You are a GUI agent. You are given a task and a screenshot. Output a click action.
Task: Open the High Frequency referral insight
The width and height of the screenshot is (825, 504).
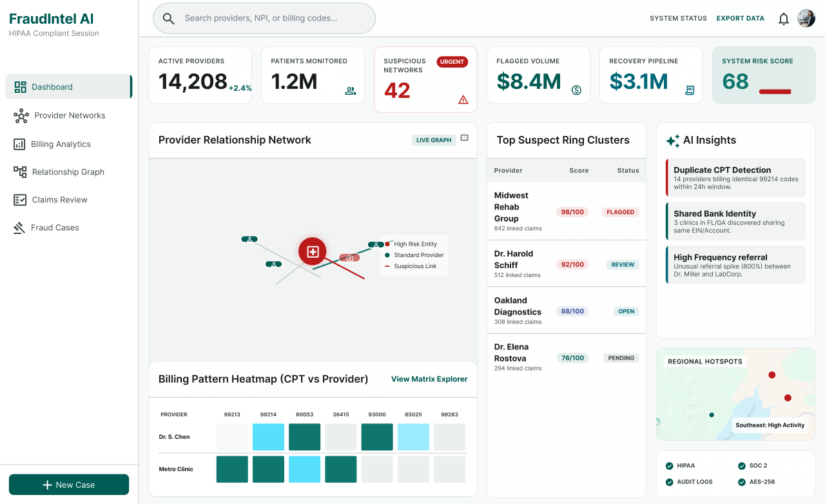tap(735, 265)
